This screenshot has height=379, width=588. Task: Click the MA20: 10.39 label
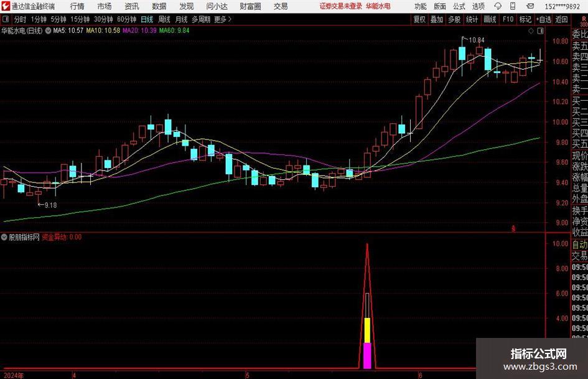(x=139, y=30)
